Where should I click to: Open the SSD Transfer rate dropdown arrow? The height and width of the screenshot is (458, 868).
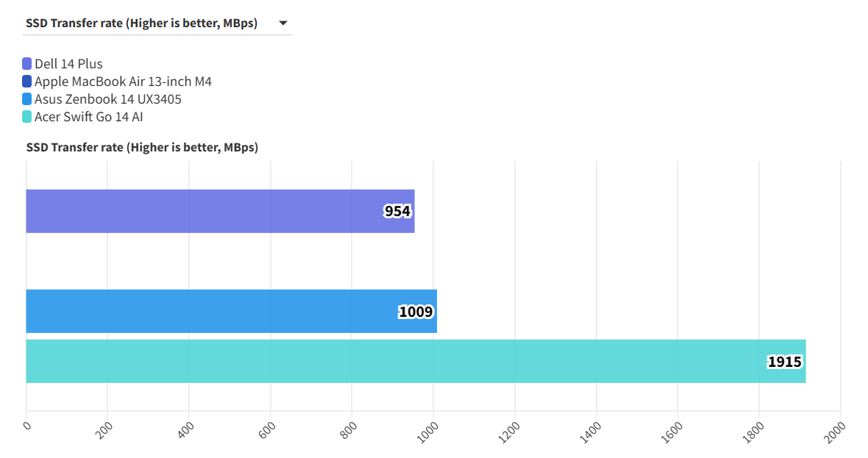point(282,23)
